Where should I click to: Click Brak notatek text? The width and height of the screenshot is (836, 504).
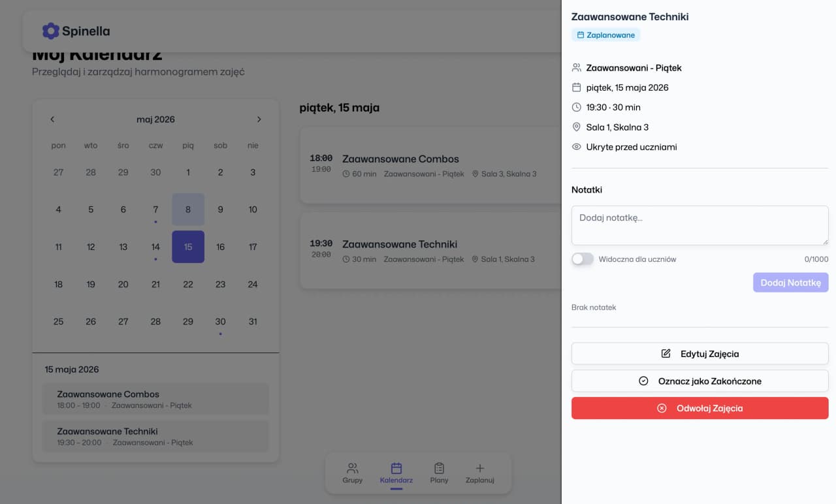point(594,307)
